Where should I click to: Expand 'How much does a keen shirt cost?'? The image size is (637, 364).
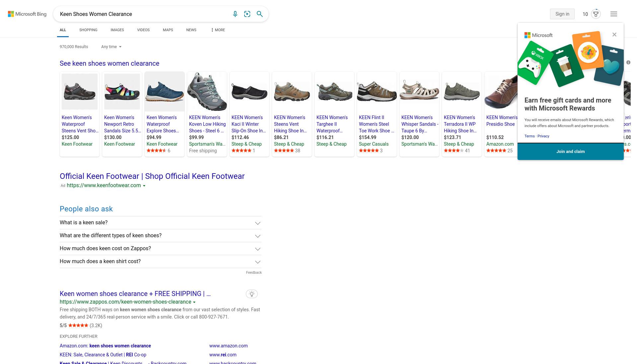coord(161,261)
